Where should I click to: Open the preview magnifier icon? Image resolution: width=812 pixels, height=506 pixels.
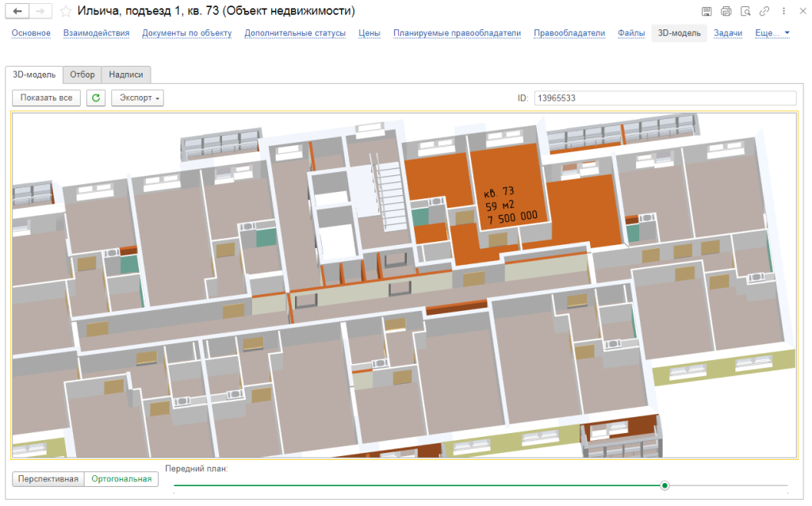pos(745,11)
